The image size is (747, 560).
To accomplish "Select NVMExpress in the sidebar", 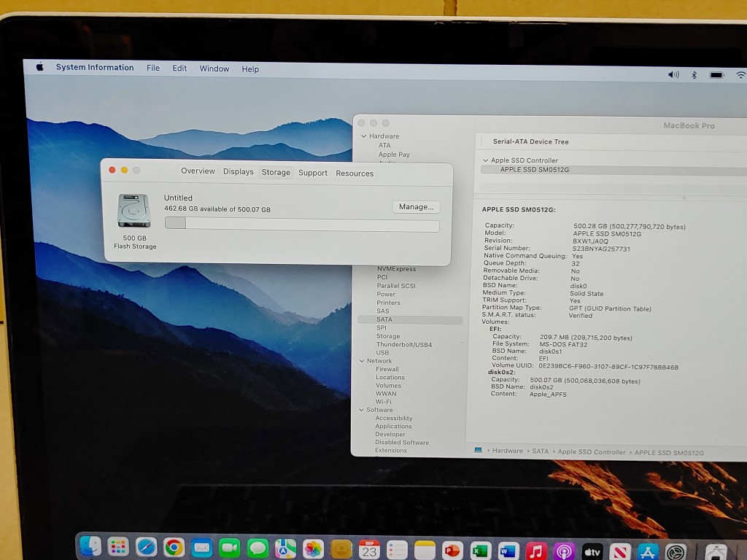I will coord(396,268).
